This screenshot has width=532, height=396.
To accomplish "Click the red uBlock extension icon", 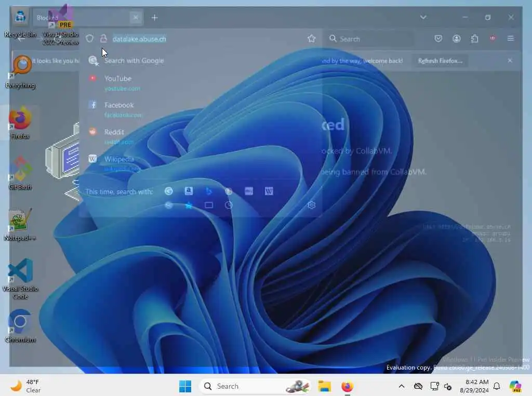I will pyautogui.click(x=493, y=38).
